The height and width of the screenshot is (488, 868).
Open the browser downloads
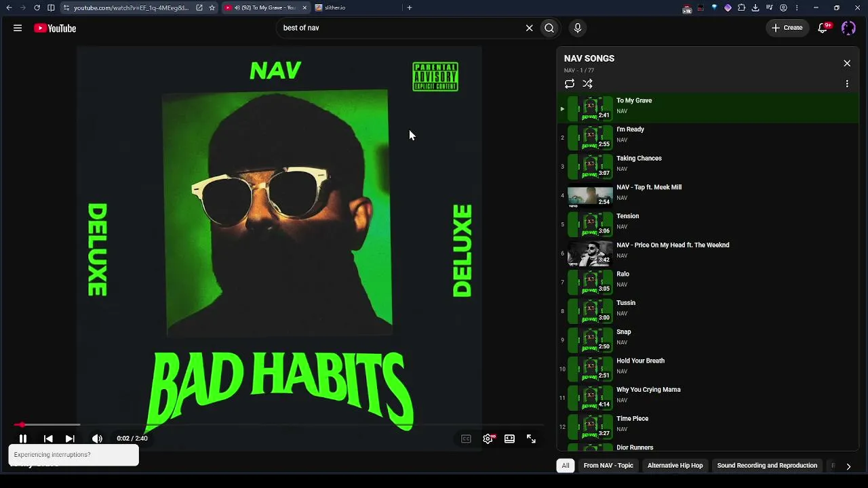point(755,7)
